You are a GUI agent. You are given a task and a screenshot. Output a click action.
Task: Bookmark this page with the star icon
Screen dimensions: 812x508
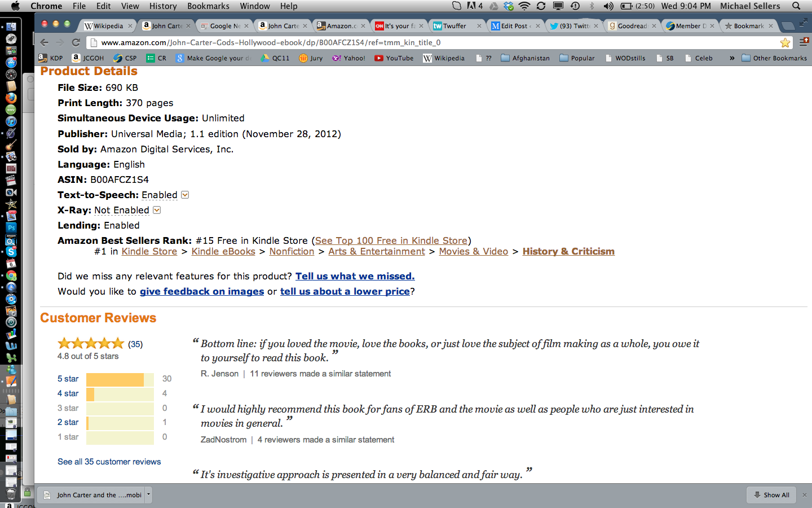[x=785, y=43]
